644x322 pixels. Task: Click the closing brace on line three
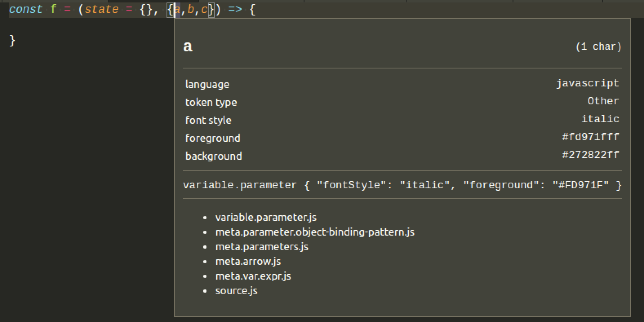(x=12, y=40)
